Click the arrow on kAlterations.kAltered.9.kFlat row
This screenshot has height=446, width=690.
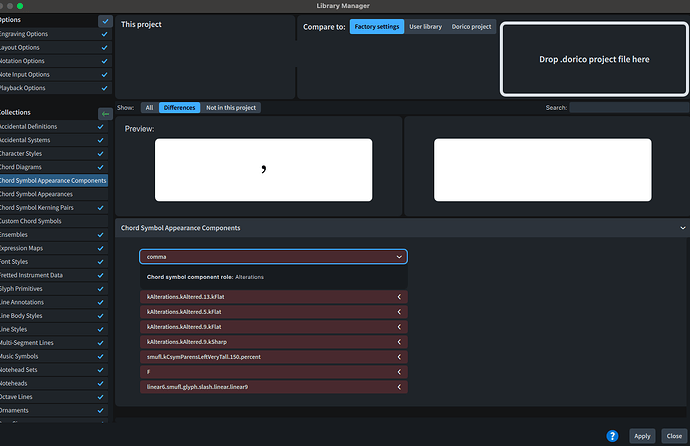tap(399, 327)
